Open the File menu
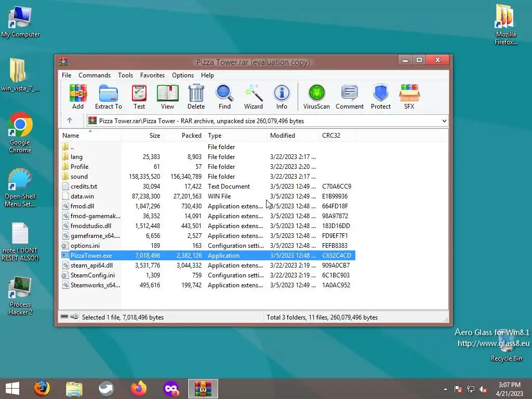This screenshot has width=532, height=399. (66, 75)
